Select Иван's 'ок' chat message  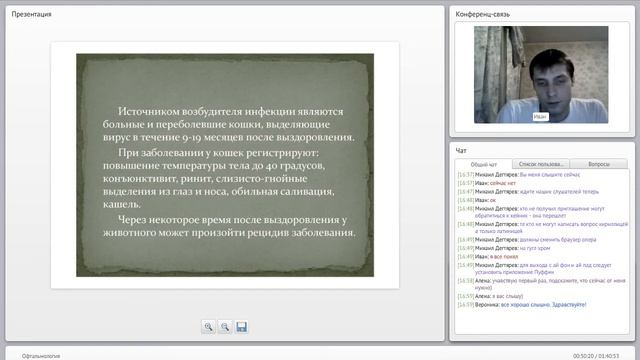477,200
